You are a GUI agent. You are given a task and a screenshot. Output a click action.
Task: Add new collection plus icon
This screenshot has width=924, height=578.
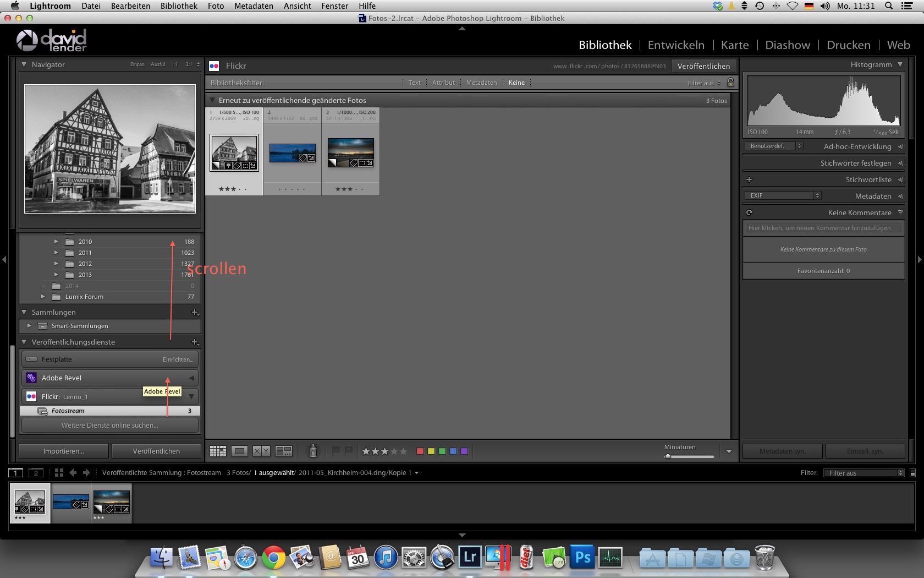pos(195,312)
